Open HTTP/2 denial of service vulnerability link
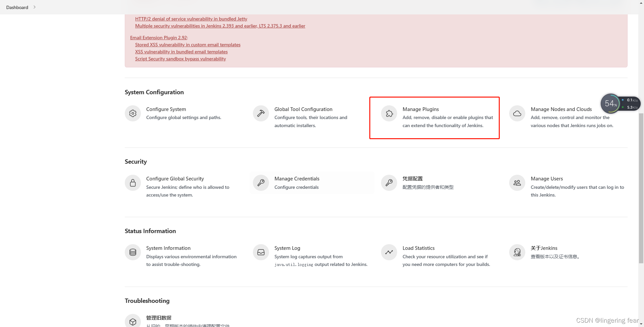Screen dimensions: 644x327 191,19
